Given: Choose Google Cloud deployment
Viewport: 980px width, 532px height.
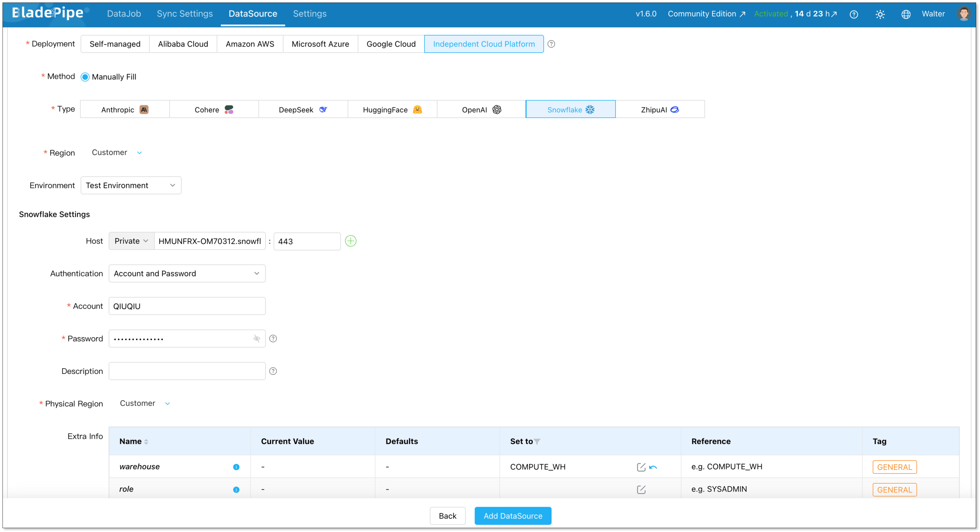Looking at the screenshot, I should tap(391, 44).
